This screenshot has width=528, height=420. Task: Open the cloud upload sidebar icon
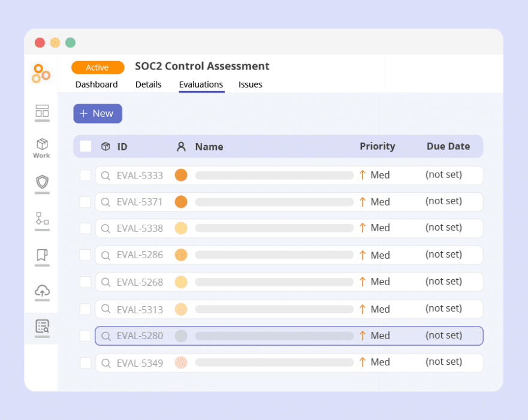[42, 291]
